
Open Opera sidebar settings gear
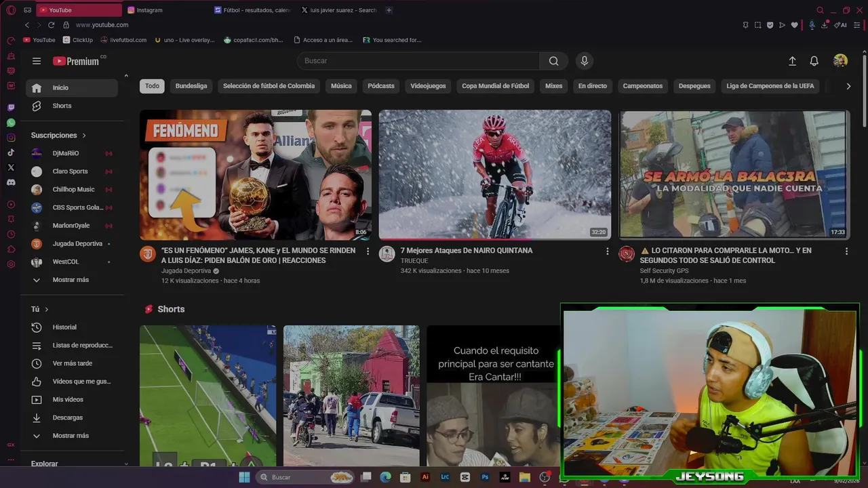[x=11, y=264]
